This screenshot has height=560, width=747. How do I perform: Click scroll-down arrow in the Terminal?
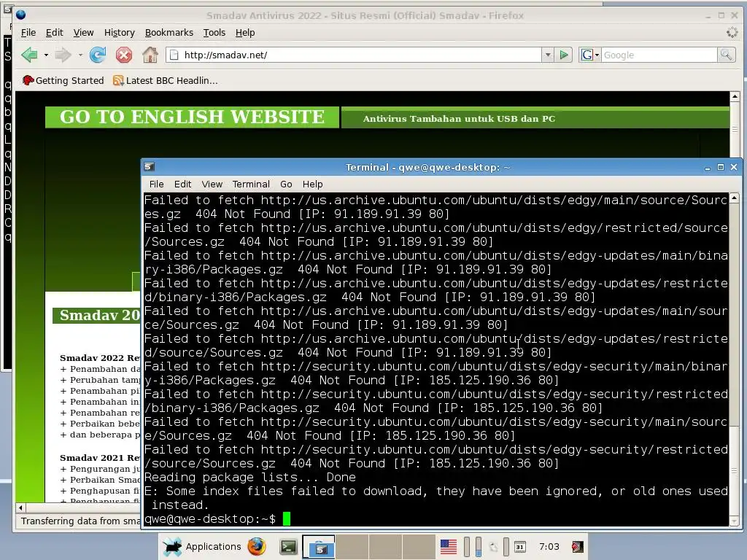[x=734, y=521]
